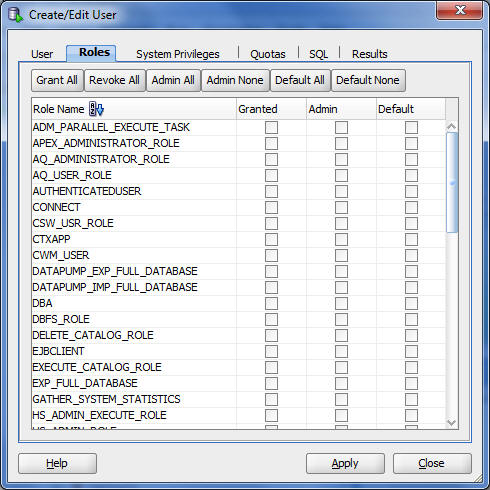Image resolution: width=490 pixels, height=490 pixels.
Task: Check Default for DBFS_ROLE
Action: pos(411,320)
